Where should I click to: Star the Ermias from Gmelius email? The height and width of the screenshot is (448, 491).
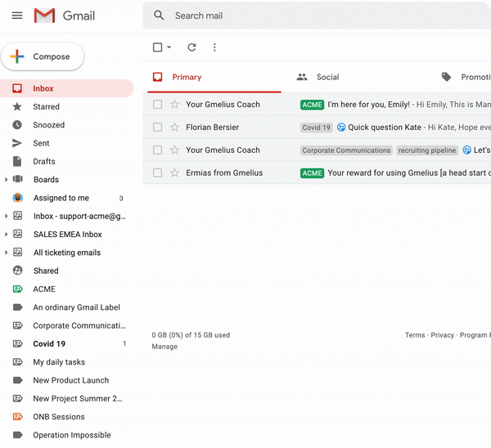point(174,172)
